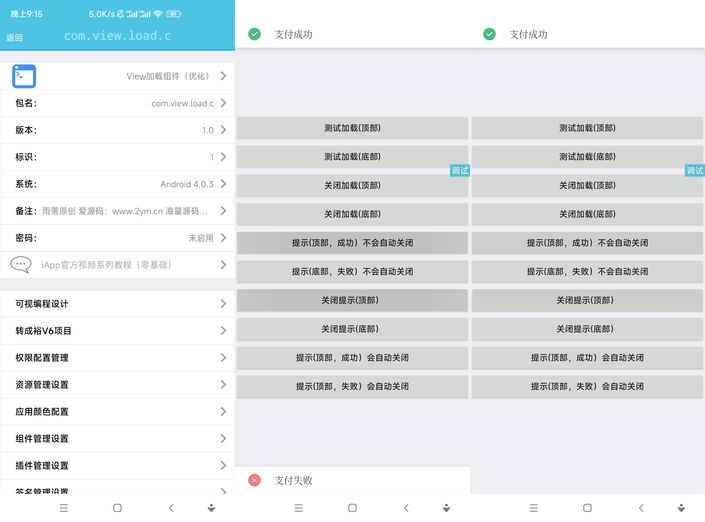
Task: Expand the 备注 row chevron
Action: [223, 211]
